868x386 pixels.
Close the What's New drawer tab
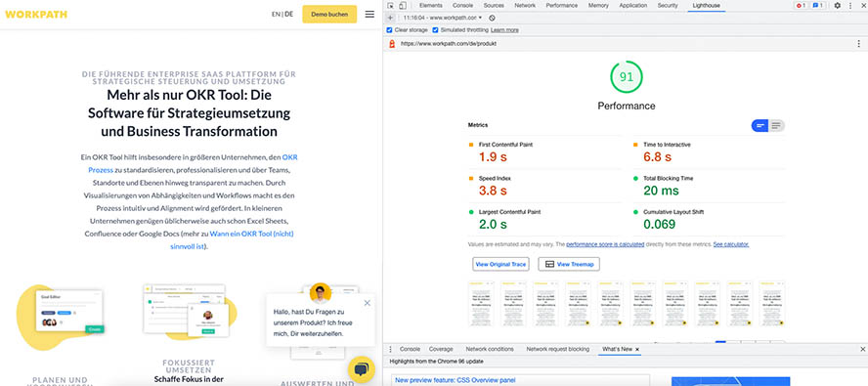tap(637, 350)
